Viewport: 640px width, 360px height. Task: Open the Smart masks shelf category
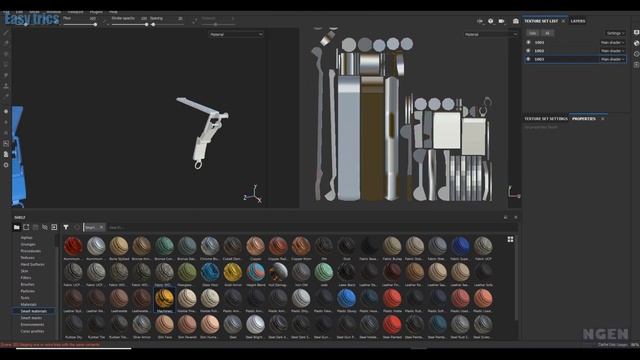[x=31, y=318]
